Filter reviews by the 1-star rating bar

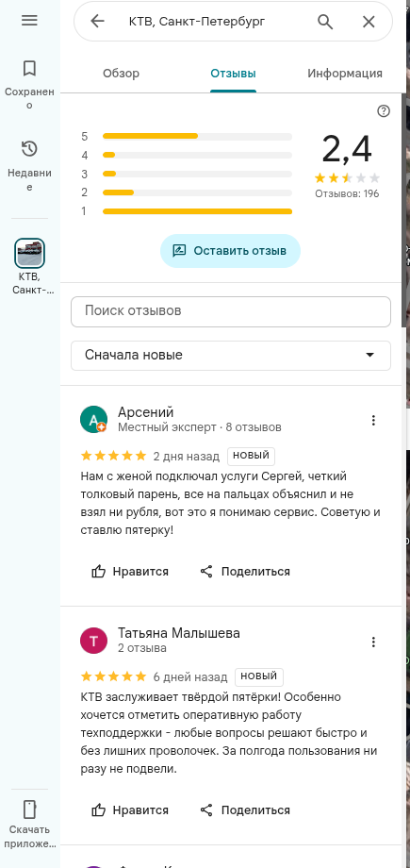198,211
